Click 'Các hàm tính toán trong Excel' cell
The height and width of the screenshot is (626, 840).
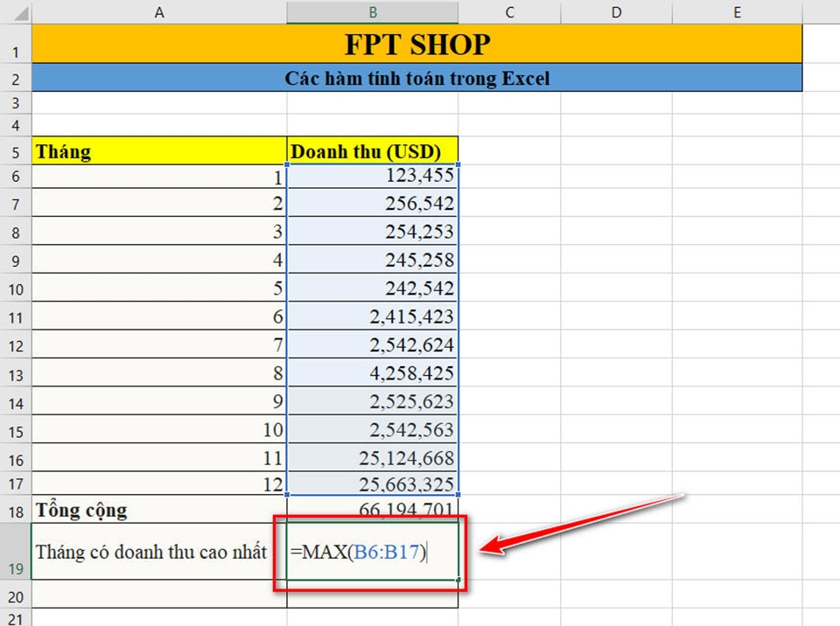tap(416, 78)
